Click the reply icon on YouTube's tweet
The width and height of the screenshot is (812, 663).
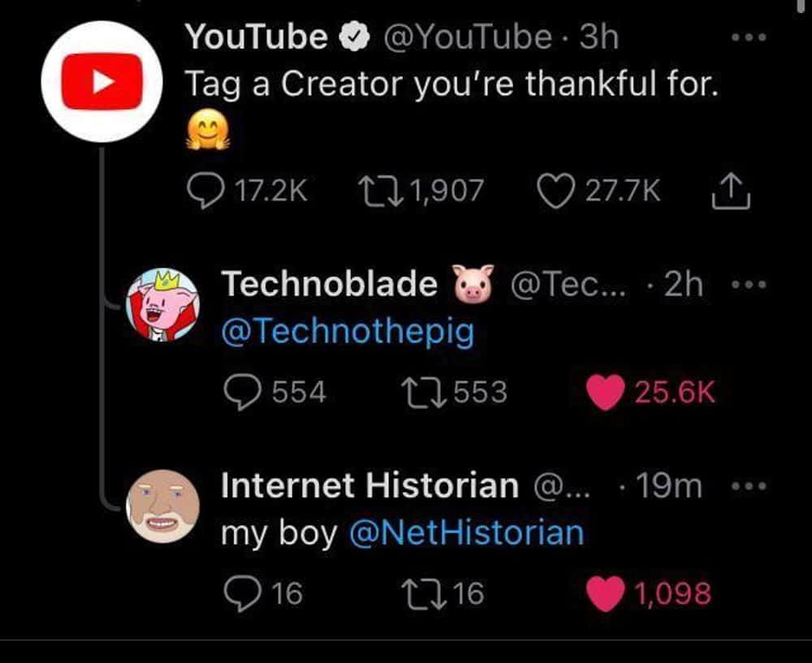pyautogui.click(x=200, y=191)
